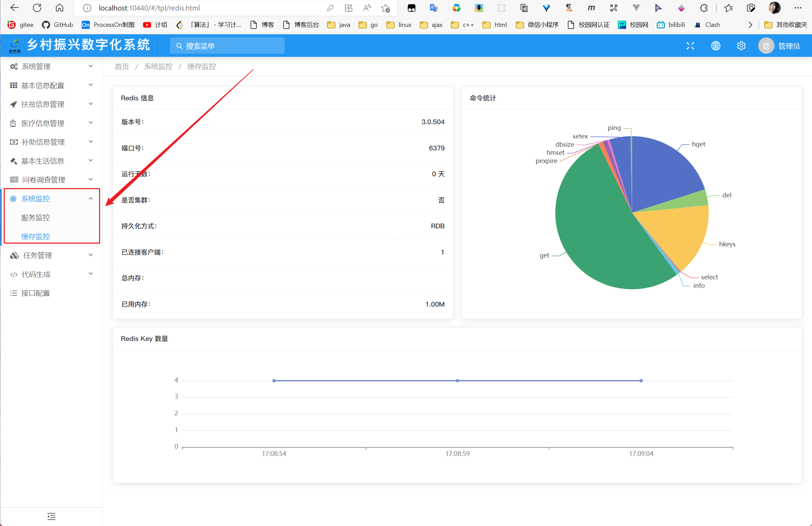This screenshot has width=812, height=526.
Task: Open 服务监控 submenu item
Action: (35, 217)
